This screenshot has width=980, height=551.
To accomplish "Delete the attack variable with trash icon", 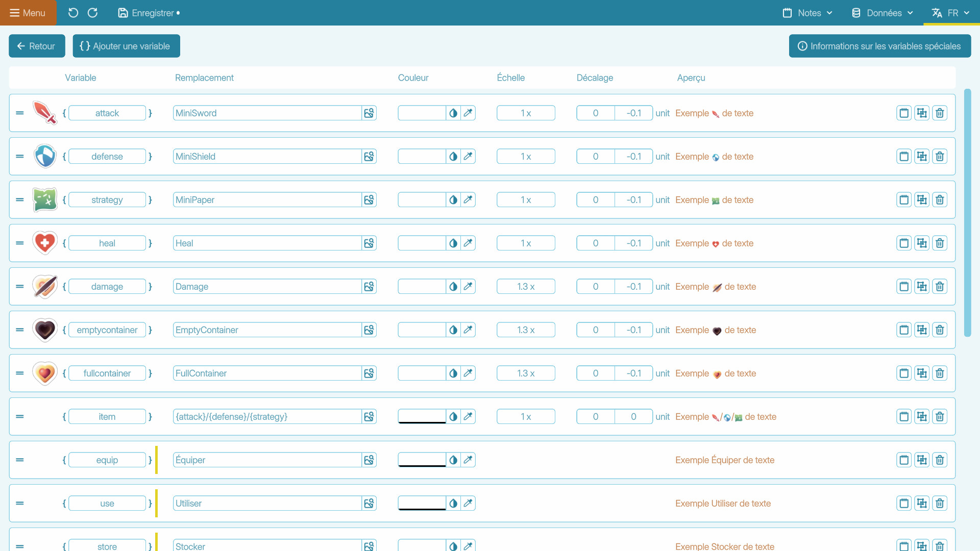I will click(940, 113).
